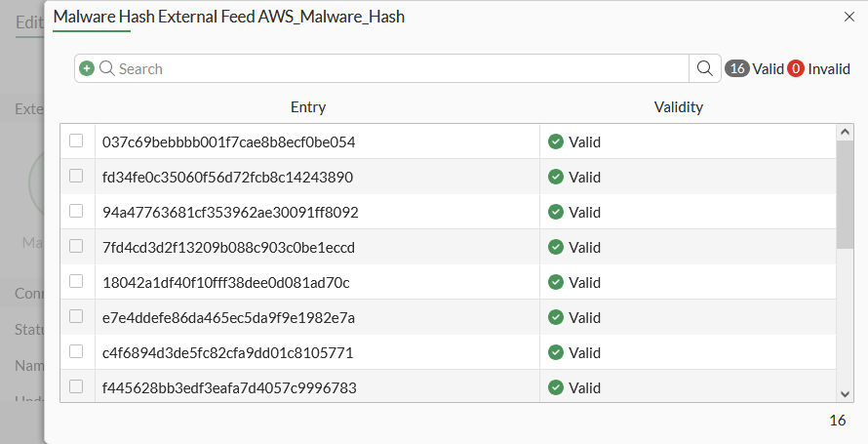Viewport: 868px width, 444px height.
Task: Tick the checkbox next to 18042a1df40f10fff38dee0d081ad70c
Action: 76,282
